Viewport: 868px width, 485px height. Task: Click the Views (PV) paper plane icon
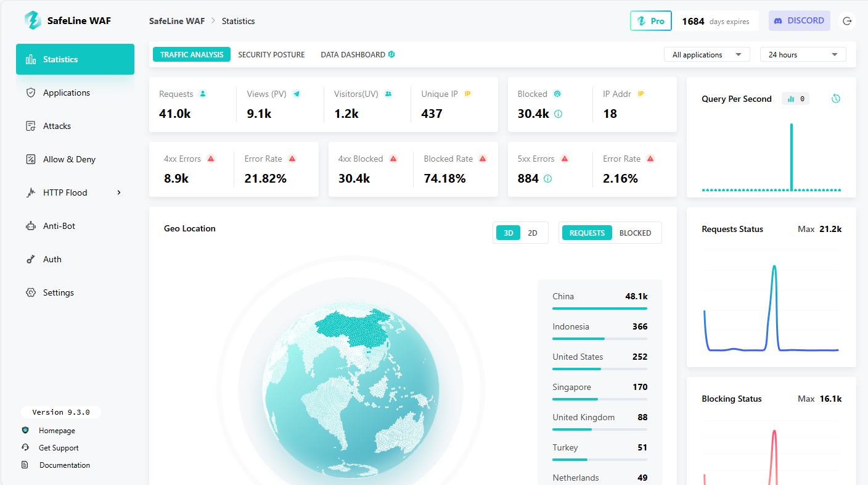pyautogui.click(x=297, y=94)
